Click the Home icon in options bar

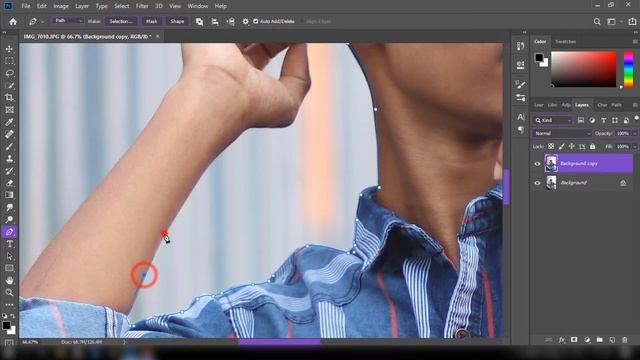pos(13,21)
